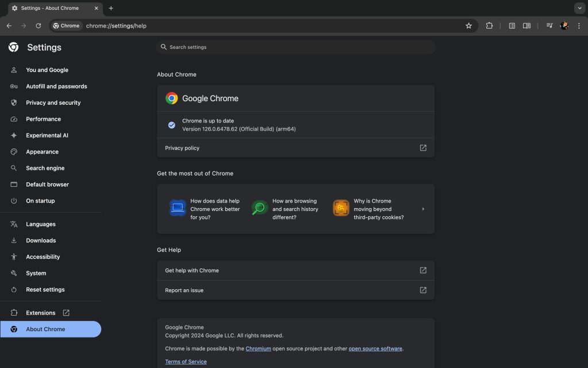Select Appearance in the settings sidebar
This screenshot has width=588, height=368.
pos(42,152)
